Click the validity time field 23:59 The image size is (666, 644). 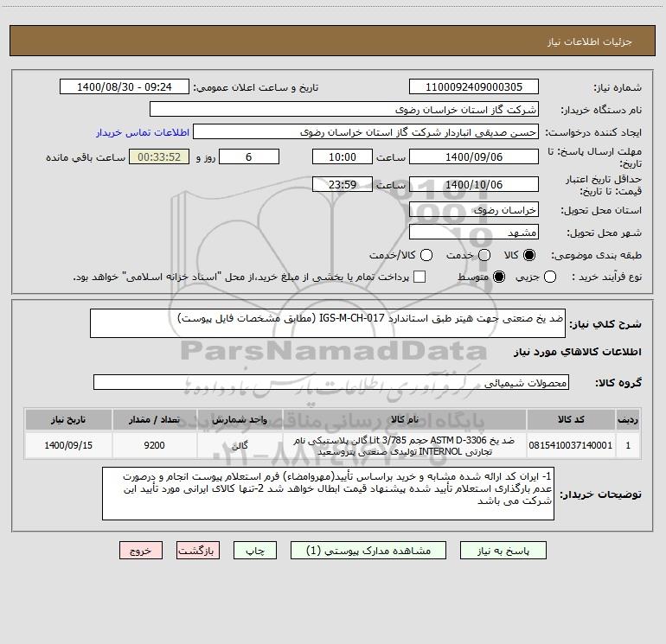[x=343, y=185]
